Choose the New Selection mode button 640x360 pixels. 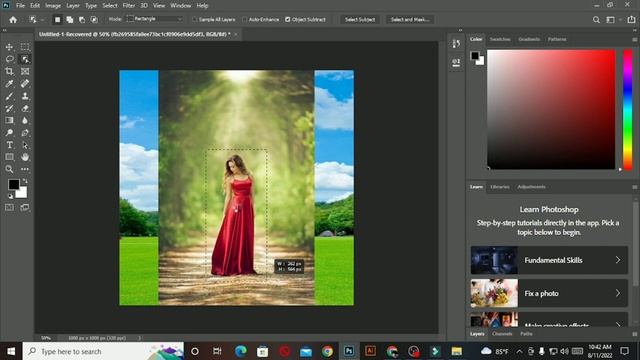coord(58,19)
